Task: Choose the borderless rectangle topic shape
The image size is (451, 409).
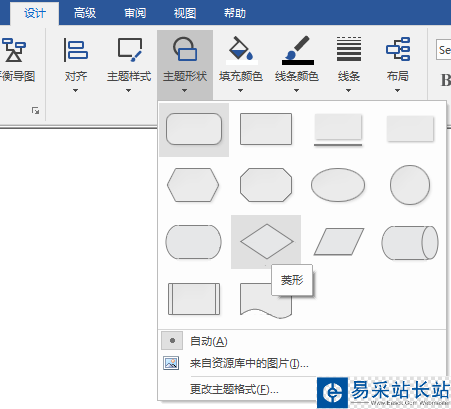Action: [x=410, y=129]
